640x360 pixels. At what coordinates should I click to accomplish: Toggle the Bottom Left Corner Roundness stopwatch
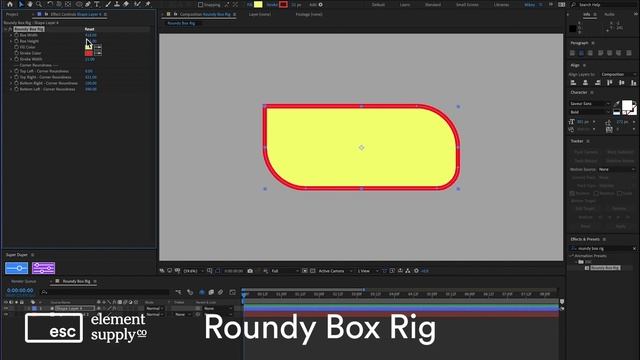[x=17, y=89]
